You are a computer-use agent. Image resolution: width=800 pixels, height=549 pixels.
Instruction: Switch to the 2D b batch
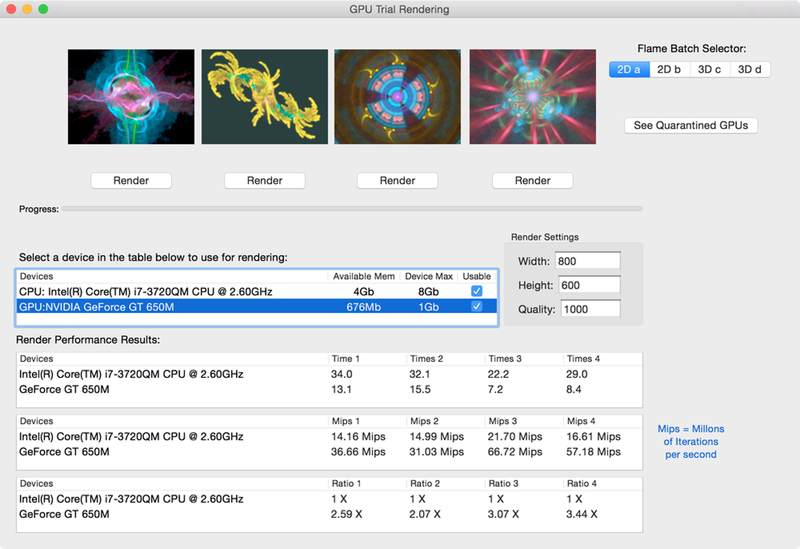coord(669,69)
